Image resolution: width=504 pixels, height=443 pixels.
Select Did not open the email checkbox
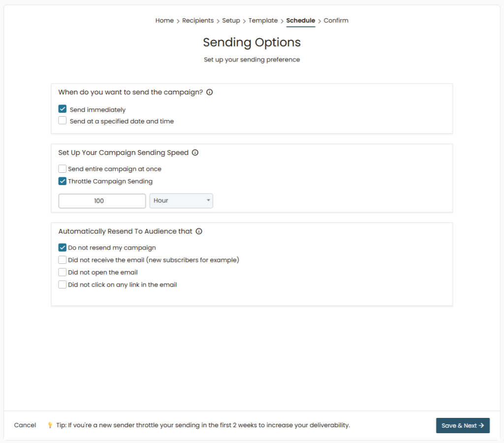point(63,272)
